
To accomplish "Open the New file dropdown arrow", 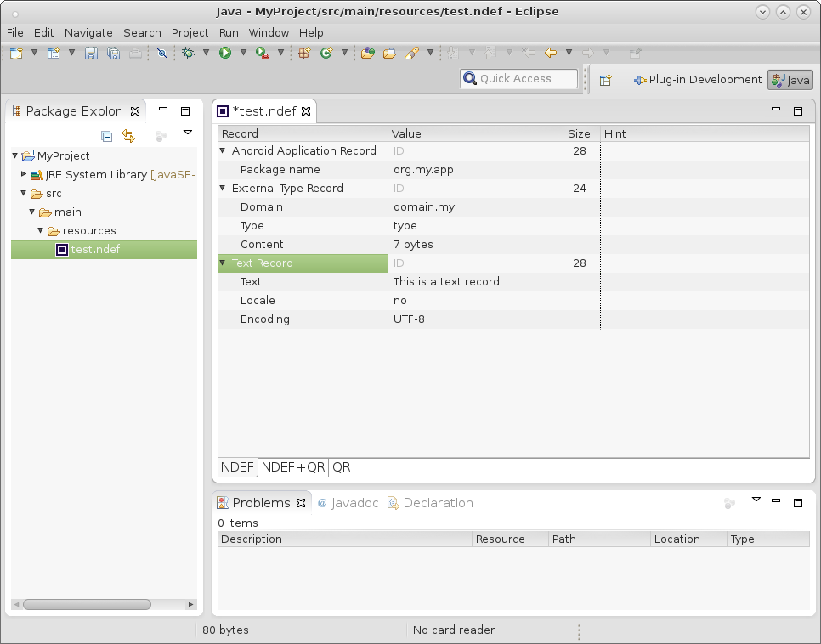I will tap(35, 53).
